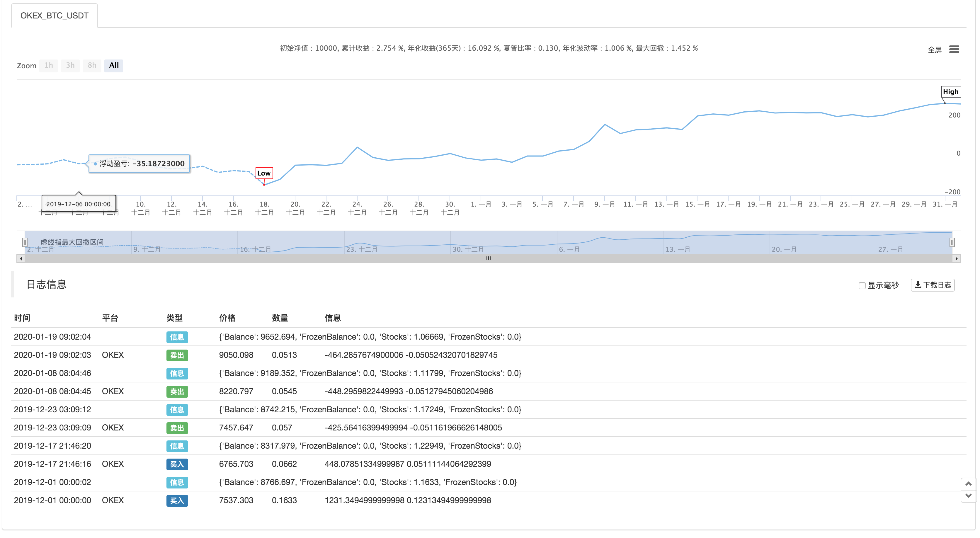The image size is (980, 538).
Task: Click the price cell 9050.098
Action: [x=236, y=355]
